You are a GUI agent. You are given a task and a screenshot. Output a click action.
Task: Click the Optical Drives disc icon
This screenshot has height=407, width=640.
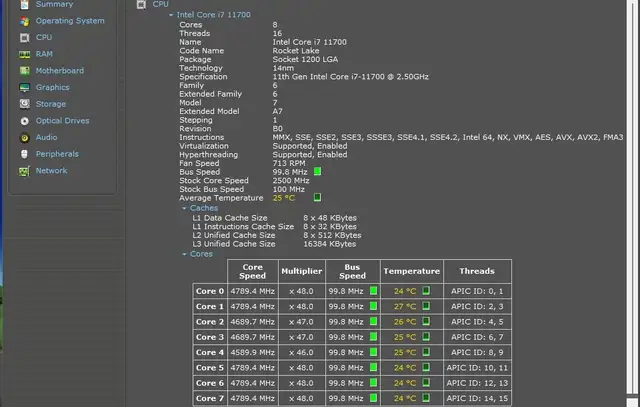[24, 121]
